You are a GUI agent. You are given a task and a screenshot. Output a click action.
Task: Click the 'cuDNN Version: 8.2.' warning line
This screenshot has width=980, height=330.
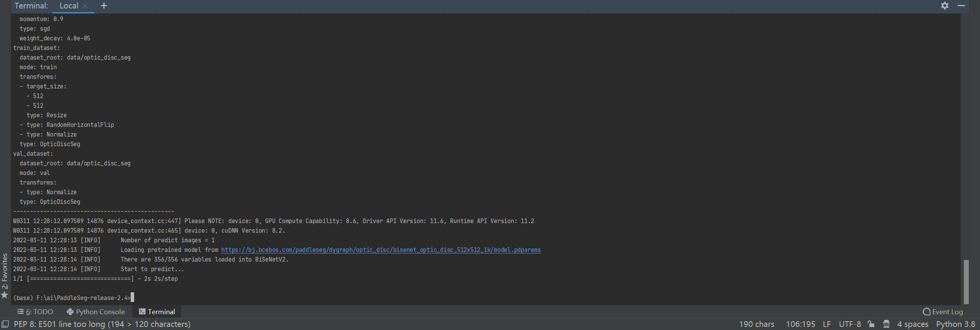click(x=149, y=231)
